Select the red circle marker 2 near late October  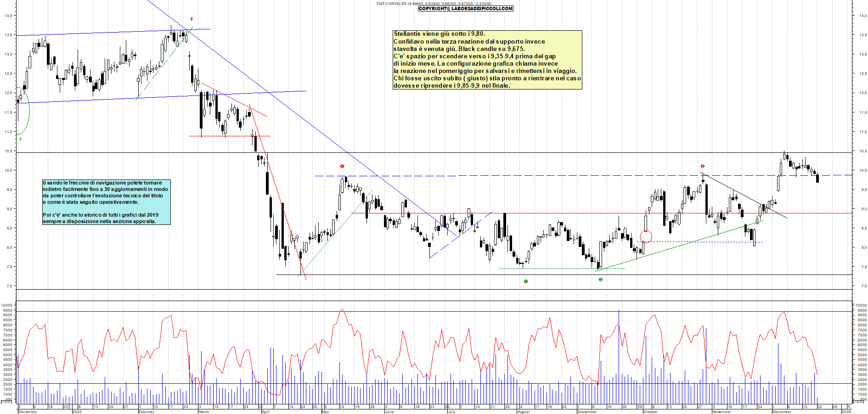coord(702,166)
